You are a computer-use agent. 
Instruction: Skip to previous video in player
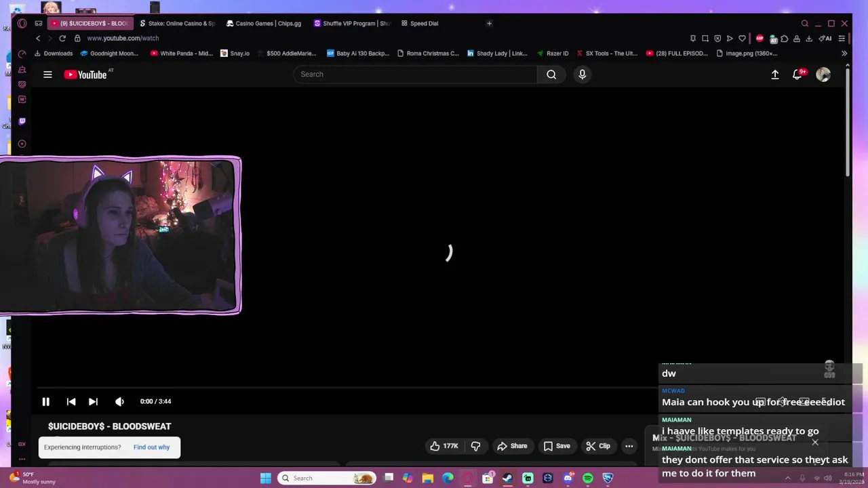(71, 401)
